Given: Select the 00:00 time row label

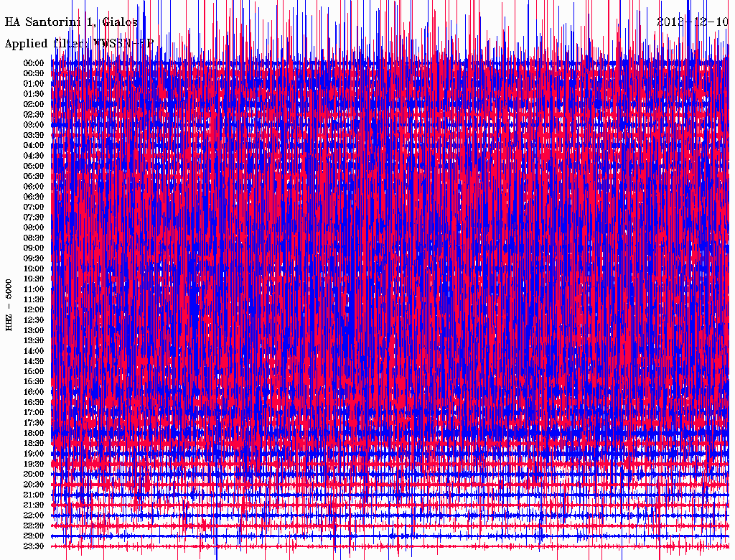Looking at the screenshot, I should tap(34, 63).
